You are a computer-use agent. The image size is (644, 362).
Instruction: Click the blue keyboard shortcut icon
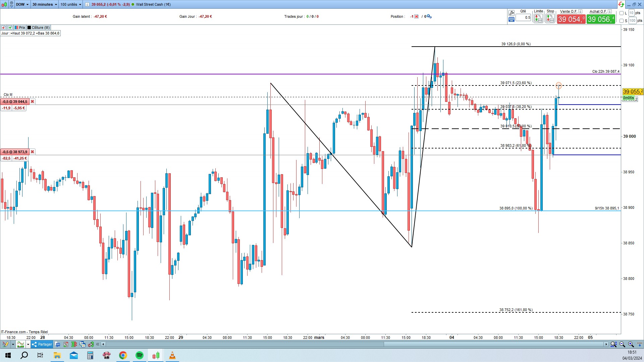pyautogui.click(x=511, y=20)
